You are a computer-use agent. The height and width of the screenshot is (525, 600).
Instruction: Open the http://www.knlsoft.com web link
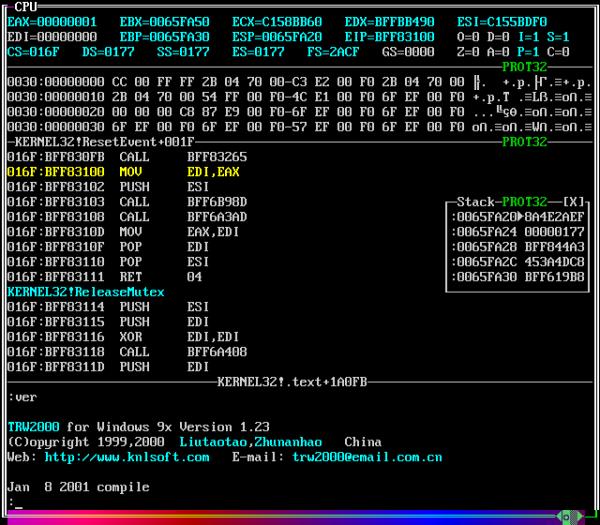pos(127,457)
